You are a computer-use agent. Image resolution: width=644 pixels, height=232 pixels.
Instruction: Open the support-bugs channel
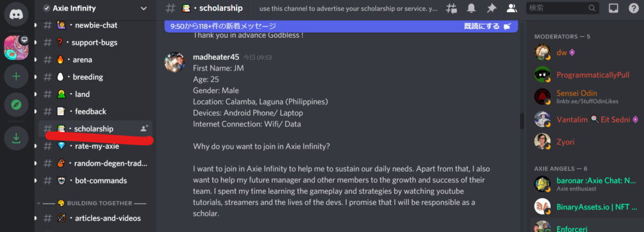coord(95,42)
